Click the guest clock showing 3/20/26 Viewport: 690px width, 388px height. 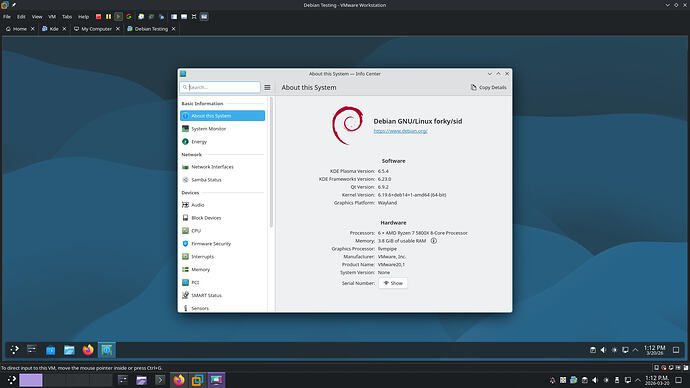tap(655, 350)
